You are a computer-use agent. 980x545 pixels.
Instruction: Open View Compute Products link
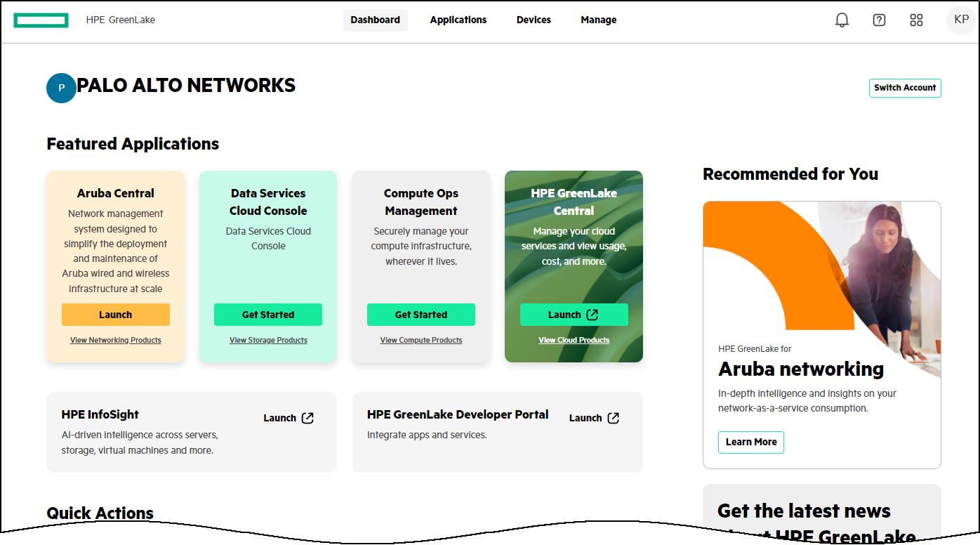point(421,341)
